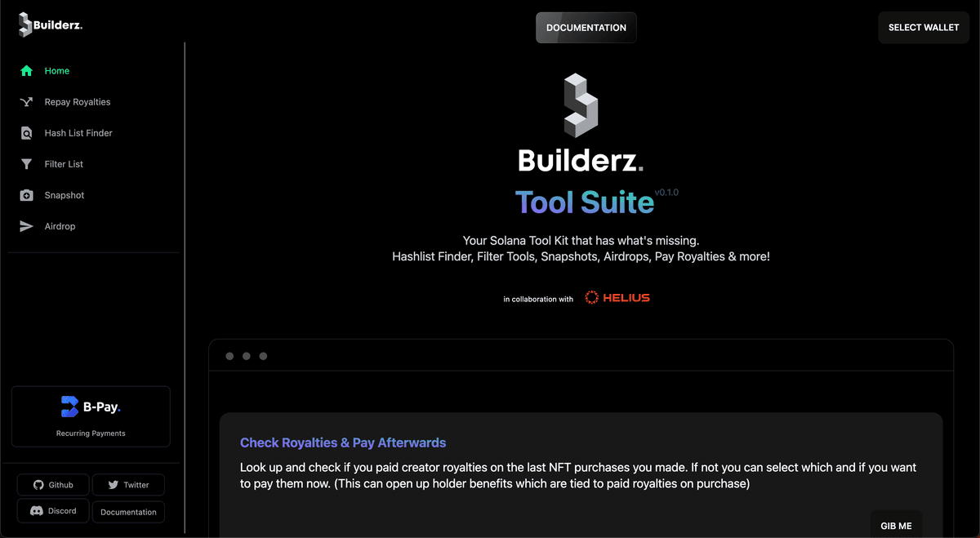Open Discord via its icon
980x538 pixels.
click(x=38, y=510)
